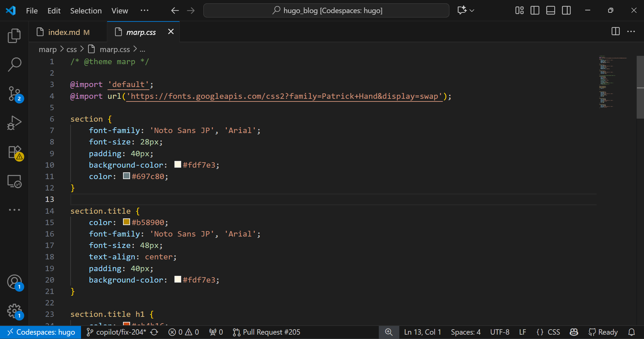Synchronize changes from status bar
The width and height of the screenshot is (644, 339).
click(x=154, y=332)
